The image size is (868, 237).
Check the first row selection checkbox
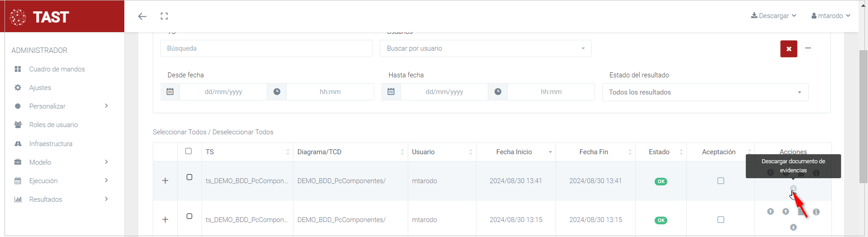click(189, 177)
